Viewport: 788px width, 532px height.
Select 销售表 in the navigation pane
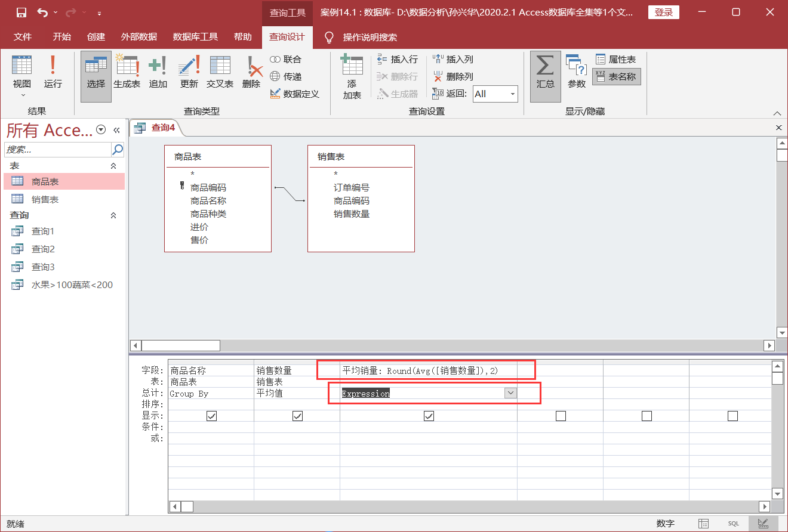click(64, 200)
